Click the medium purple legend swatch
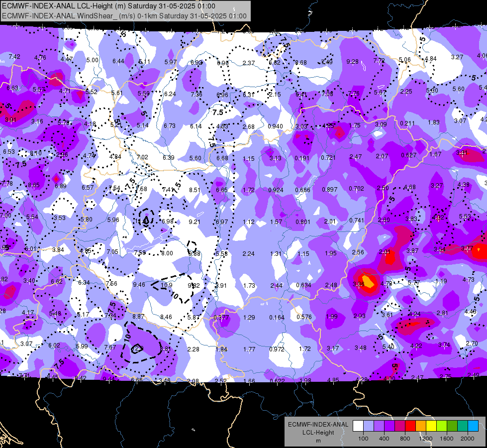The height and width of the screenshot is (448, 487). [379, 426]
